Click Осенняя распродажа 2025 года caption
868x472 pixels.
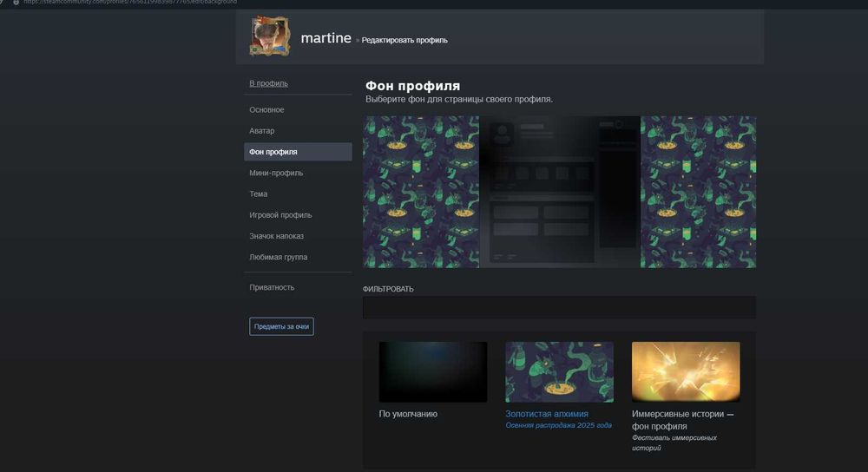(558, 425)
